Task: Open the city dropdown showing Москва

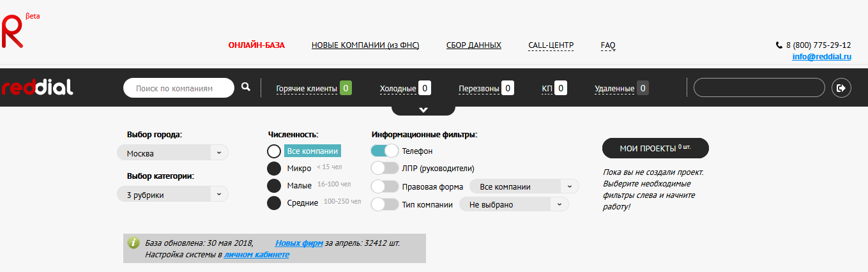Action: coord(172,153)
